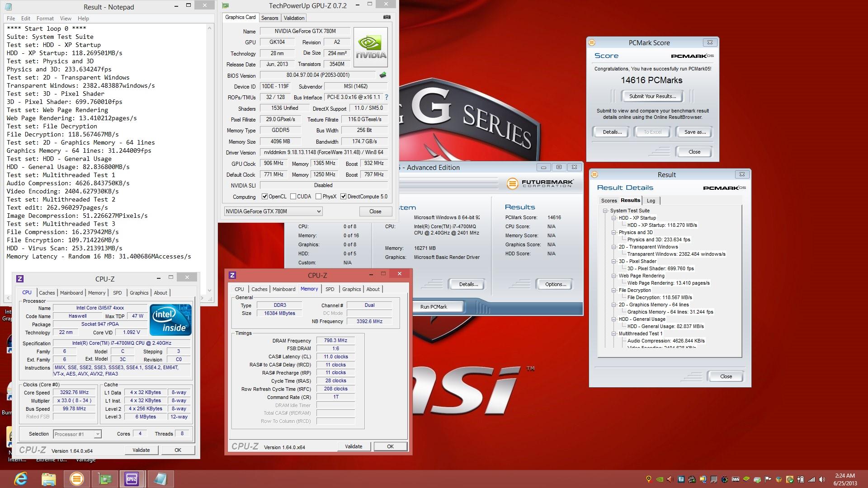This screenshot has height=488, width=868.
Task: Switch to the GPU-Z Validation tab
Action: (x=294, y=18)
